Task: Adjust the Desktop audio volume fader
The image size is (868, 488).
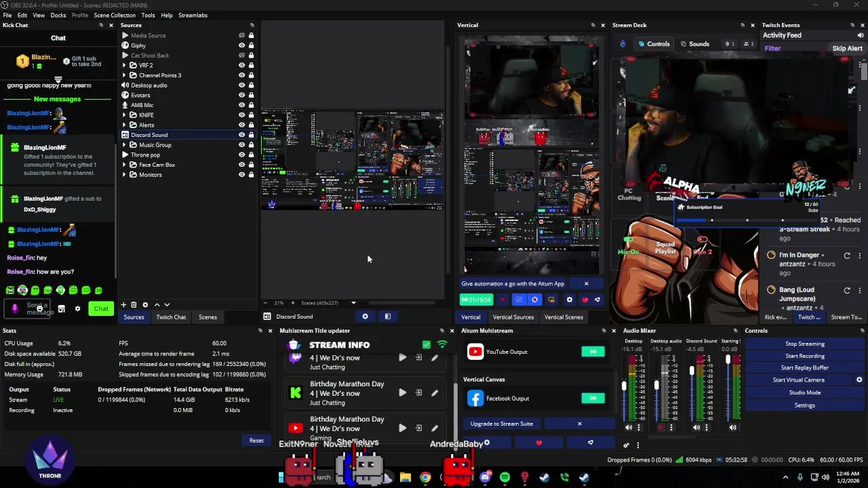Action: tap(656, 386)
